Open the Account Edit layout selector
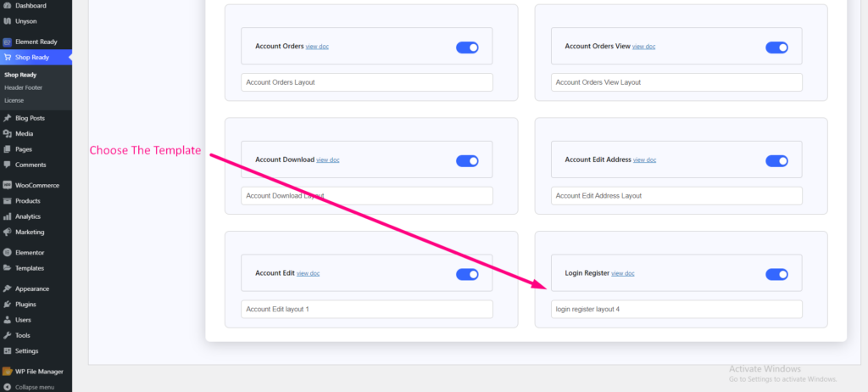 366,309
